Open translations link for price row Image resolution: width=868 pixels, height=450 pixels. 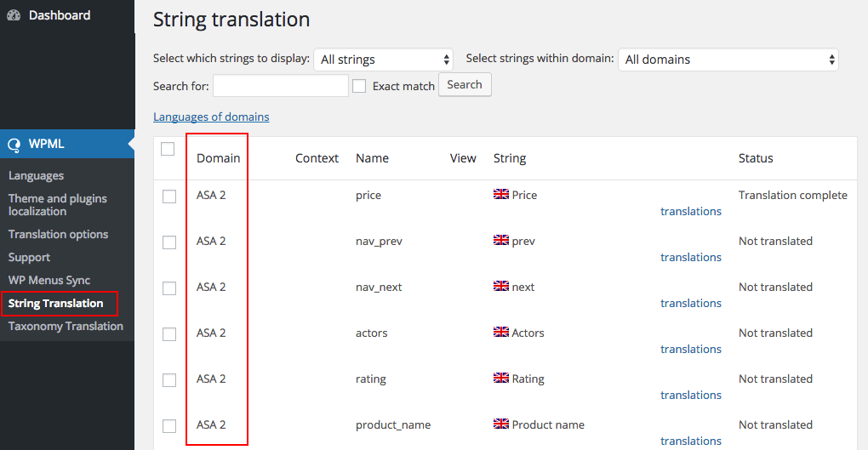click(691, 211)
